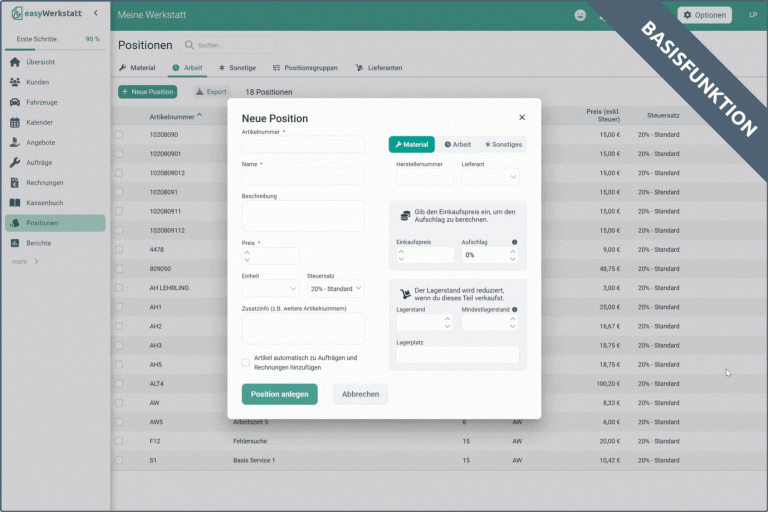Open the Steuersatz dropdown in dialog

(x=335, y=289)
